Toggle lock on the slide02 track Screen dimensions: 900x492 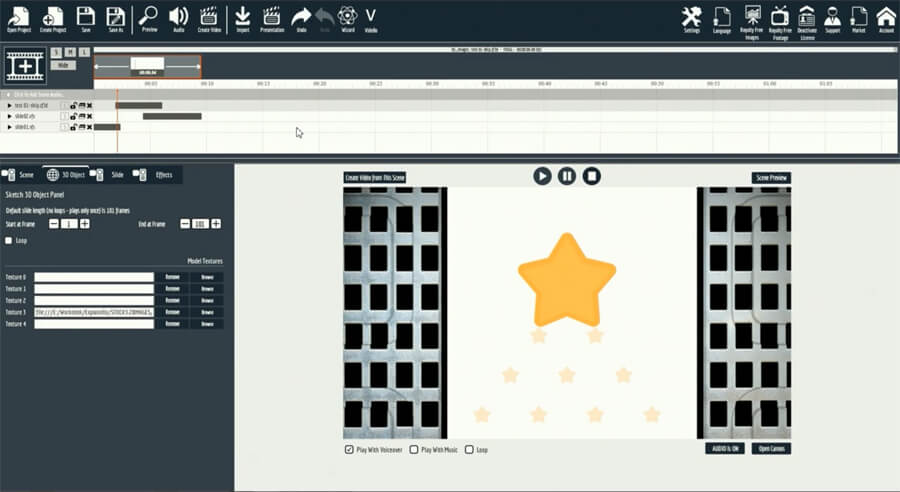pos(73,117)
